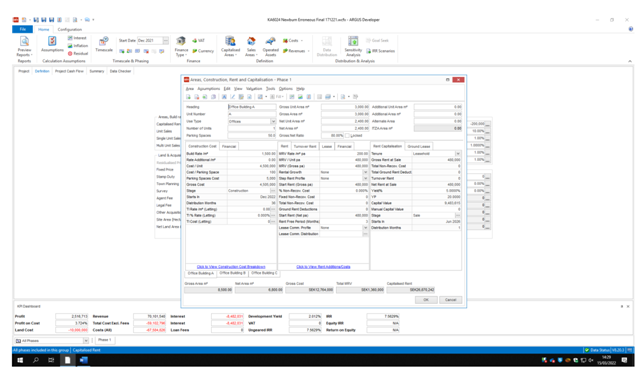Switch to the Lease tab

click(327, 146)
